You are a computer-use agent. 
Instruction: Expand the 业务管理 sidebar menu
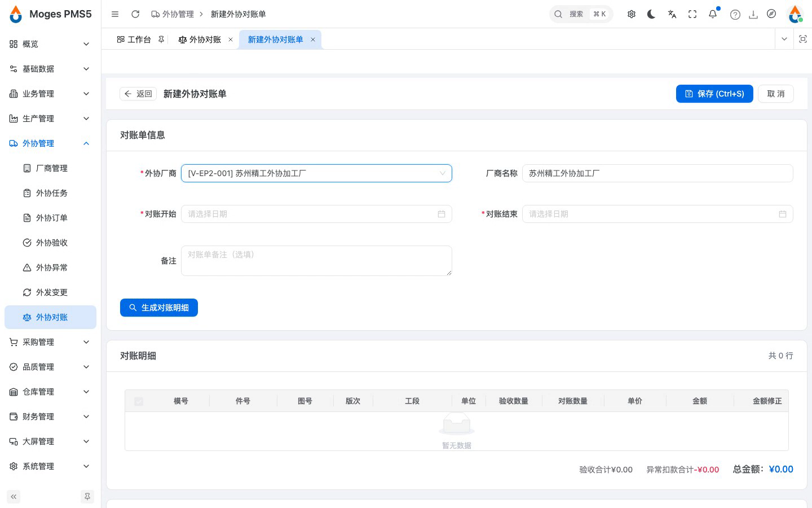(x=50, y=94)
